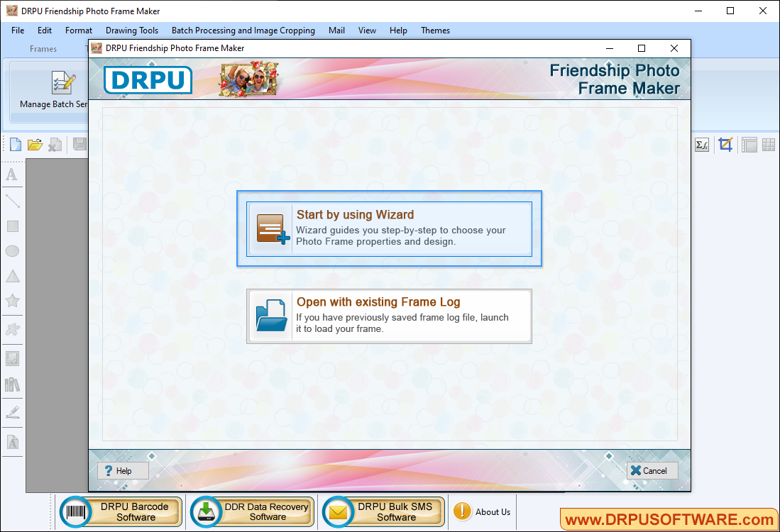Viewport: 780px width, 532px height.
Task: Select the Star shape tool
Action: [12, 301]
